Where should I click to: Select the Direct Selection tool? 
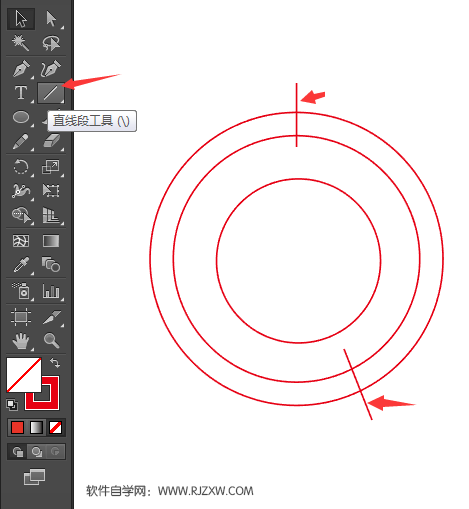pos(51,19)
